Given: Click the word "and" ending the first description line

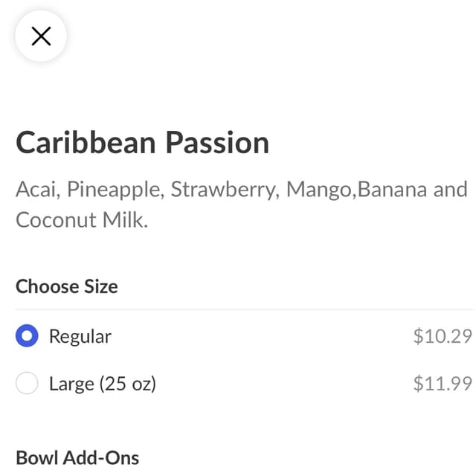Looking at the screenshot, I should pyautogui.click(x=450, y=189).
